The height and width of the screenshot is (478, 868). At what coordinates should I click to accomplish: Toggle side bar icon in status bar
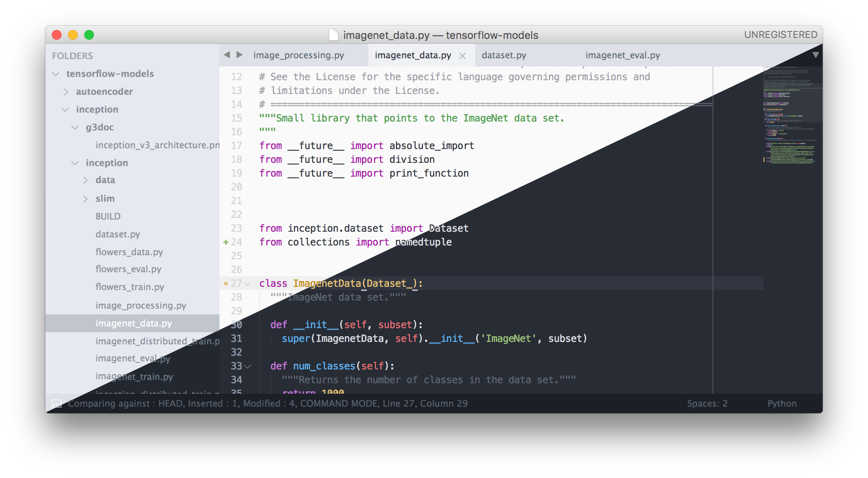[x=57, y=403]
